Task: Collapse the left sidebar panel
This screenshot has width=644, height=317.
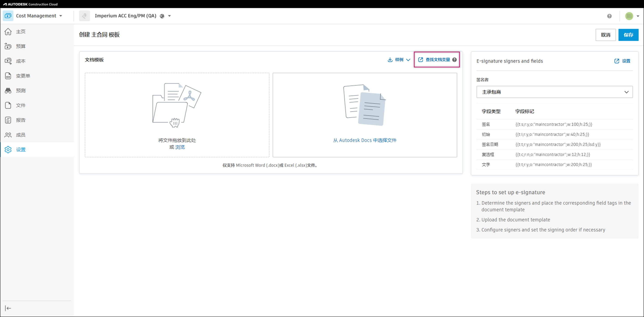Action: (8, 308)
